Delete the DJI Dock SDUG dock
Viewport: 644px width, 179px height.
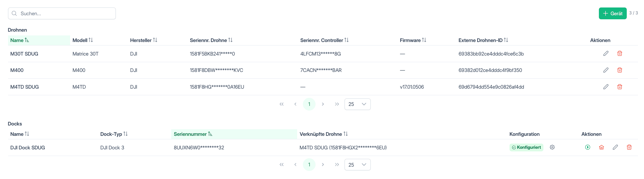coord(629,147)
